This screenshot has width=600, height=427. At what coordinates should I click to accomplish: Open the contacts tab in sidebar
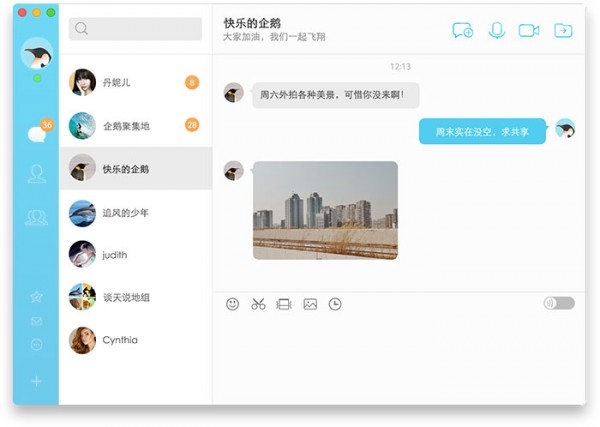click(x=37, y=174)
